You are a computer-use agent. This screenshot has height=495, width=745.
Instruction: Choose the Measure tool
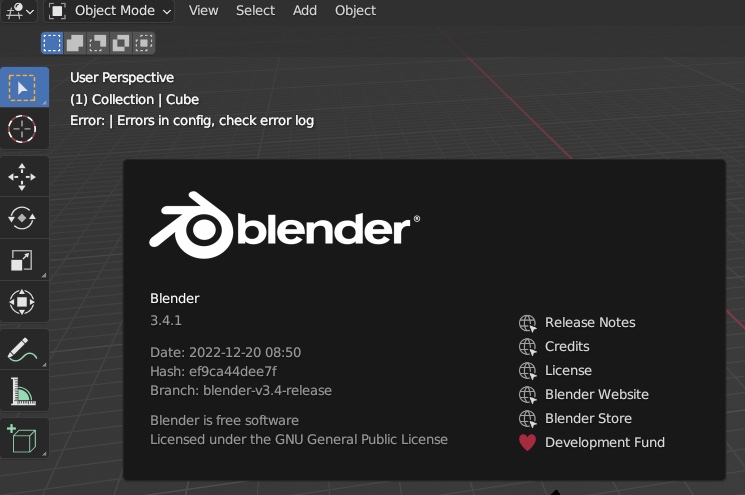point(22,391)
